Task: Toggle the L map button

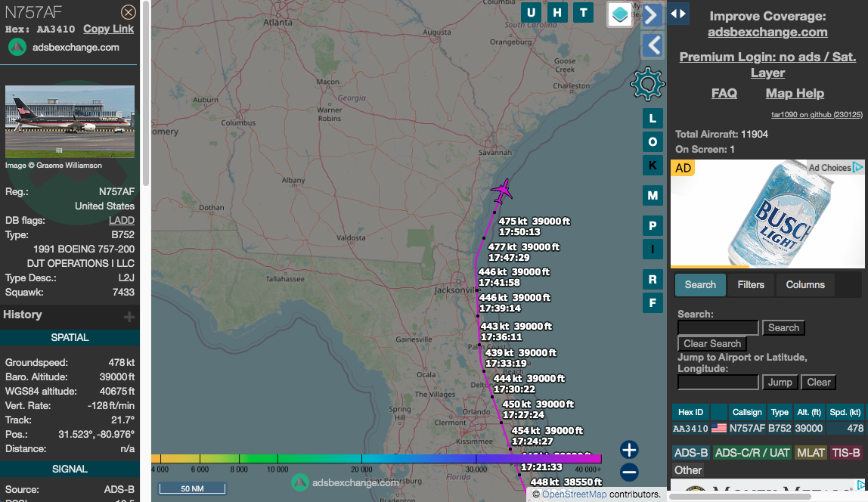Action: coord(653,119)
